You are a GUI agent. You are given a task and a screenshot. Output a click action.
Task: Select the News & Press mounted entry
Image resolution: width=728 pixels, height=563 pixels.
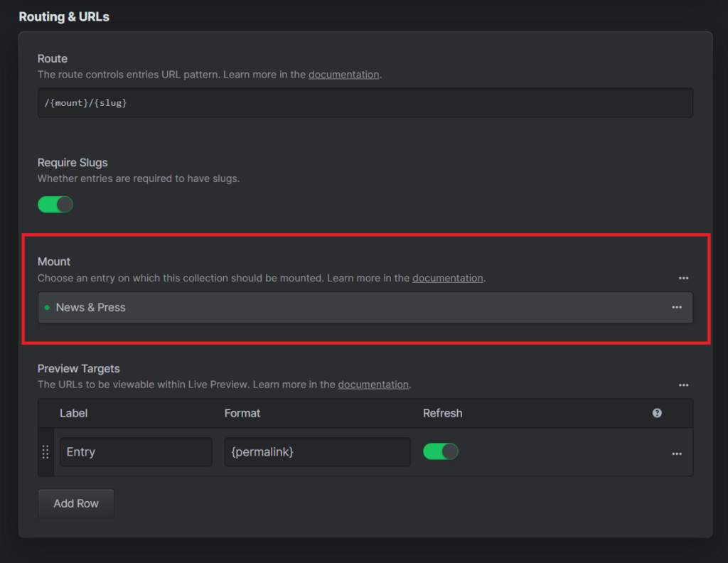[x=91, y=308]
